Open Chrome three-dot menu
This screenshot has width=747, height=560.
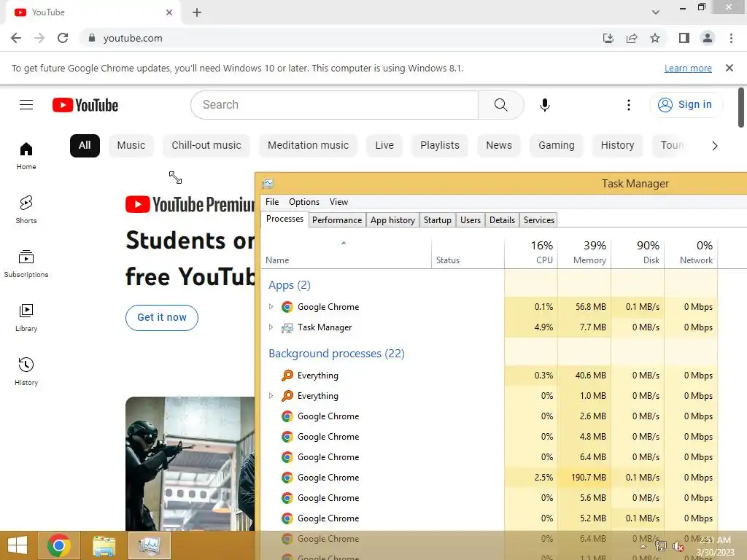point(731,38)
